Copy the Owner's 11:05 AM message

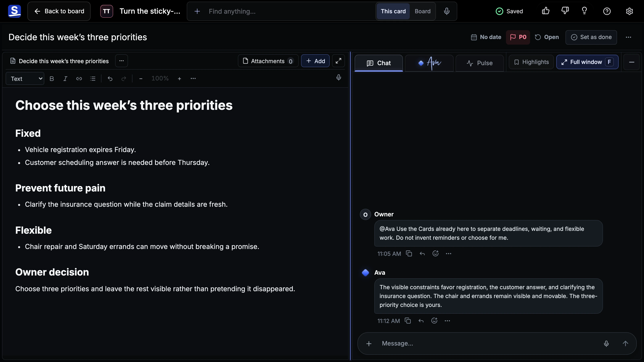pyautogui.click(x=409, y=254)
